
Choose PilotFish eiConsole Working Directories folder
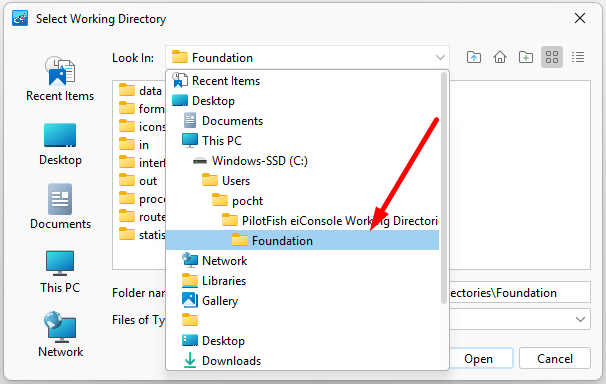(x=303, y=221)
